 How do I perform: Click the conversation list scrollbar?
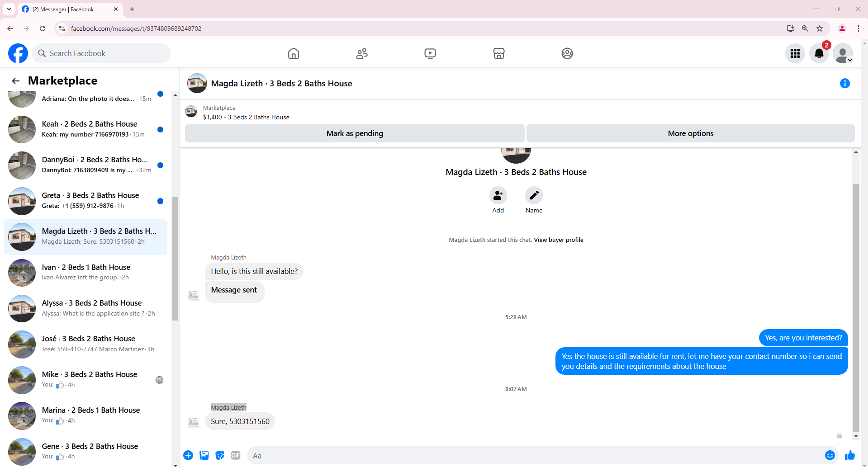(175, 258)
